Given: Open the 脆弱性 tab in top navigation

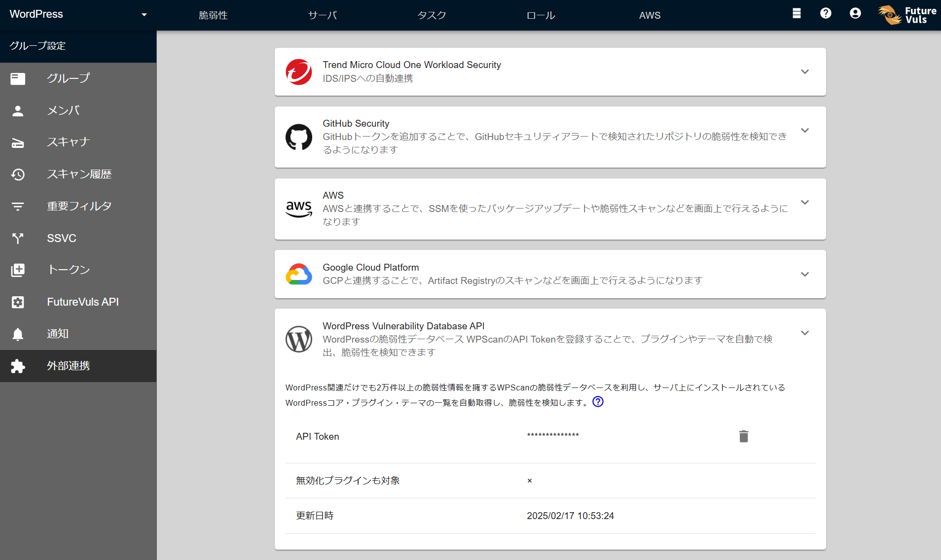Looking at the screenshot, I should pyautogui.click(x=213, y=15).
